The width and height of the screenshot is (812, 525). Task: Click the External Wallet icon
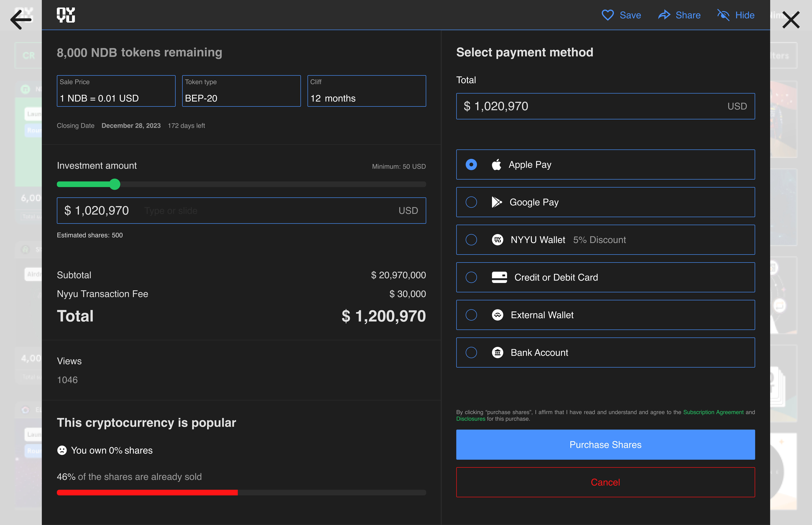[498, 315]
